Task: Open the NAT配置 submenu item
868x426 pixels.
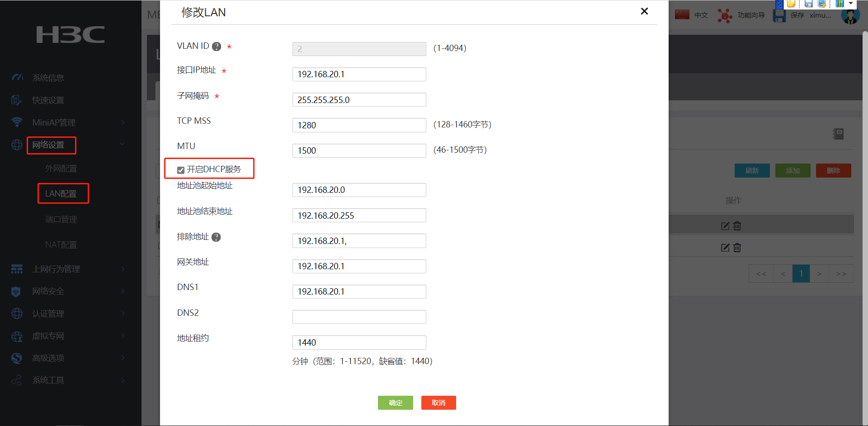Action: (61, 245)
